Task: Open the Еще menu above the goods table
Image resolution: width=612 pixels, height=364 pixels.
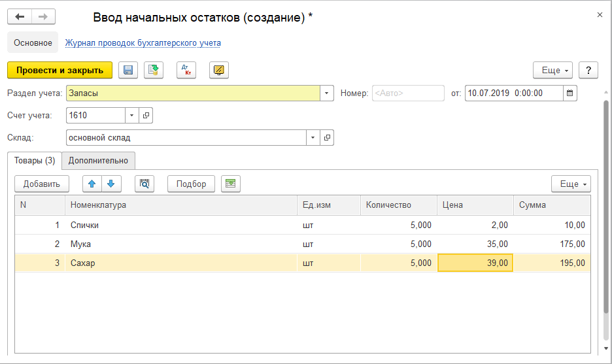Action: tap(571, 184)
